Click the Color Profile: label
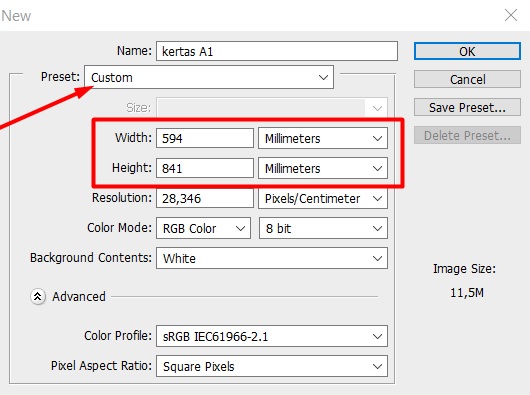The height and width of the screenshot is (395, 530). 118,336
